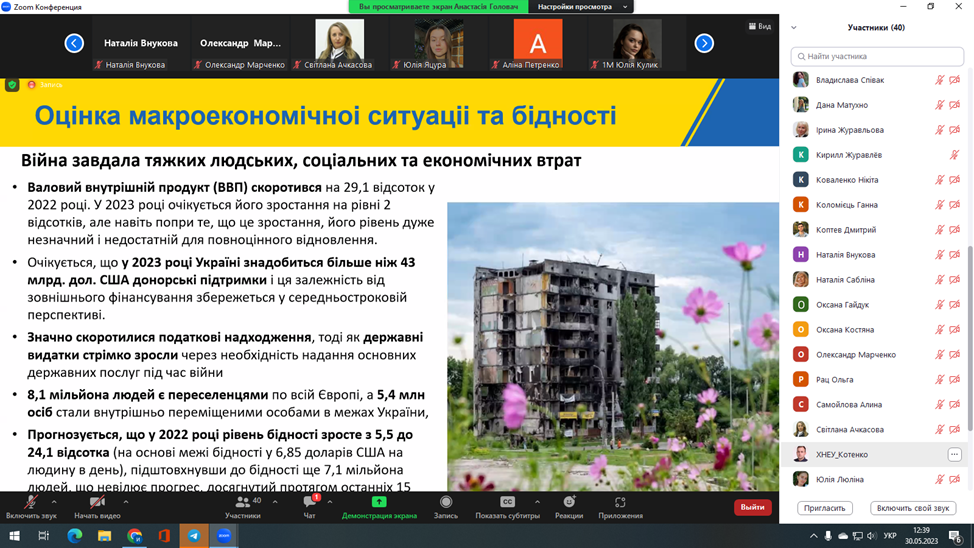Click the Record icon in toolbar
The image size is (974, 548).
click(x=446, y=502)
